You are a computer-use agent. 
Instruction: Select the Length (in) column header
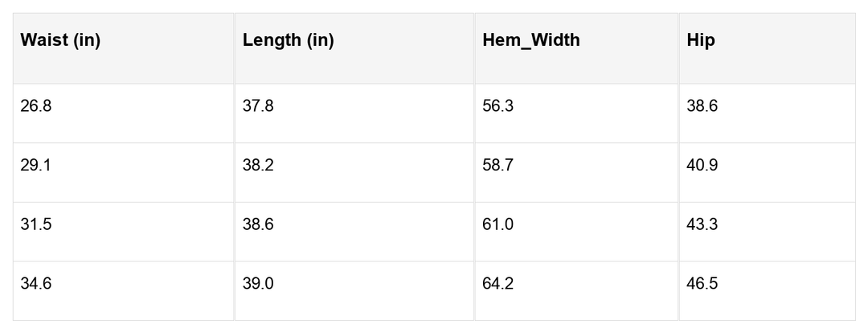[x=288, y=40]
